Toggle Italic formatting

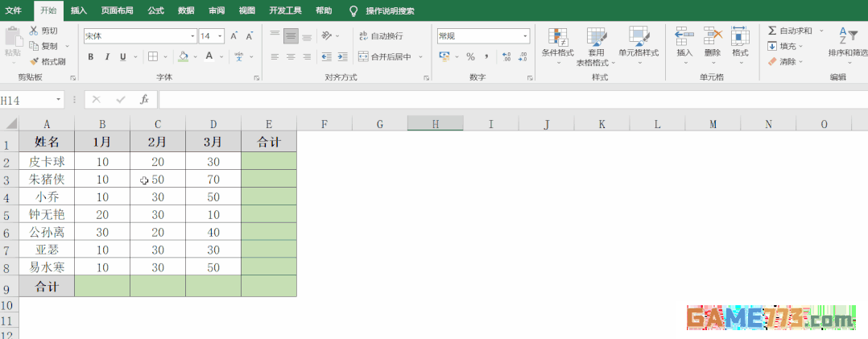click(107, 57)
